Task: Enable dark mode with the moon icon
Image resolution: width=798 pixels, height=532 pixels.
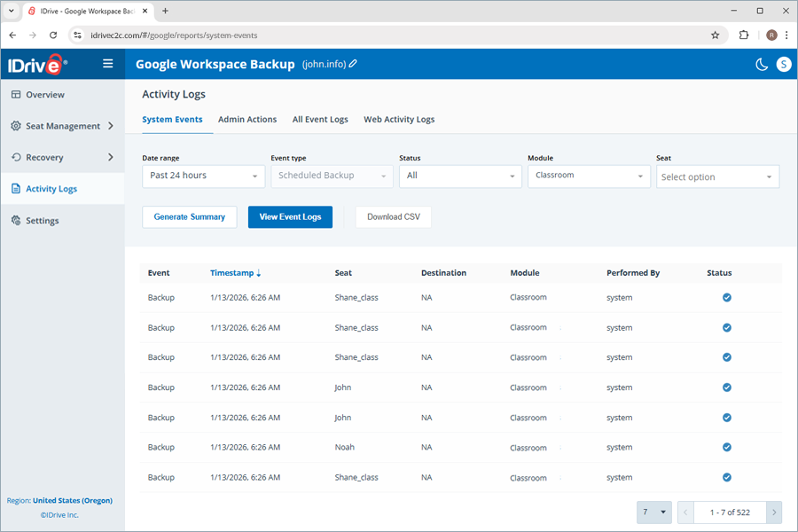Action: 760,64
